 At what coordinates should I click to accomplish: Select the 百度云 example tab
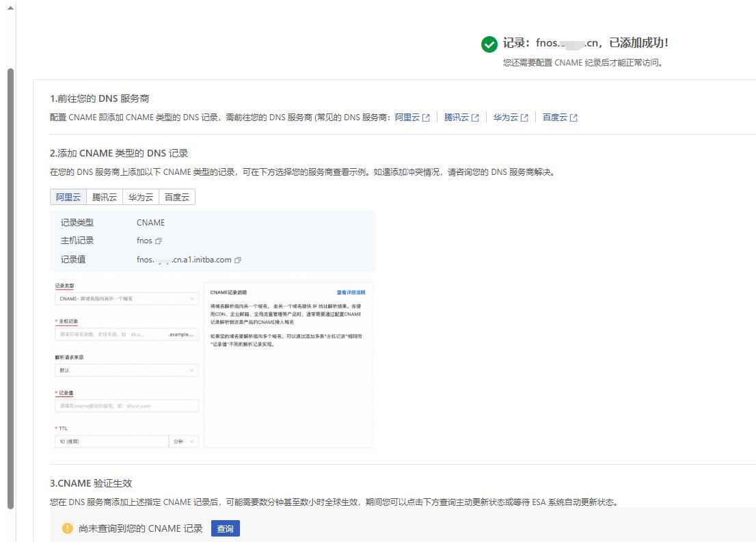pos(176,197)
